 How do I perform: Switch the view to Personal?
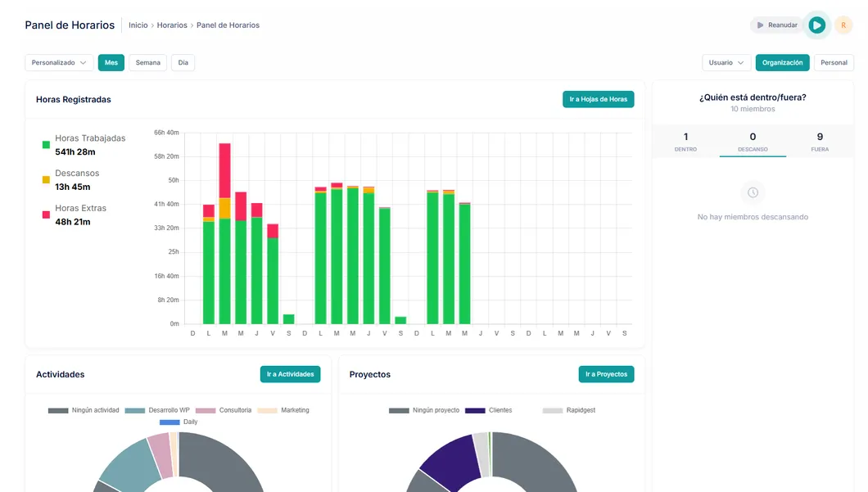pos(834,63)
